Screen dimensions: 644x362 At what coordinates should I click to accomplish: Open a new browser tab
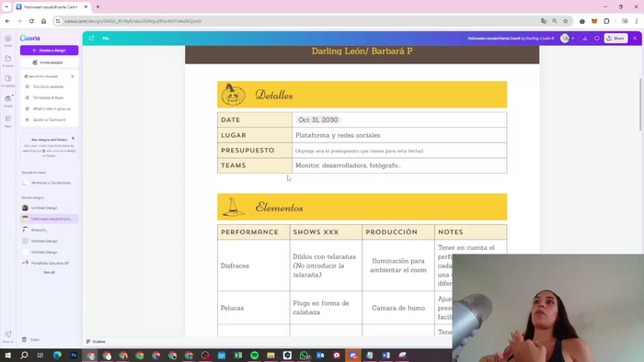tap(98, 7)
